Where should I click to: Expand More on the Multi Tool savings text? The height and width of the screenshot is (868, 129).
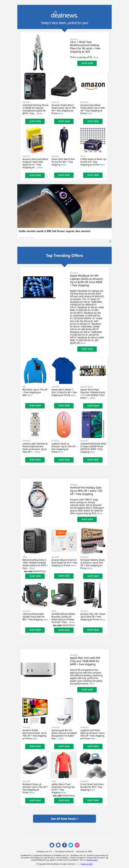96,57
